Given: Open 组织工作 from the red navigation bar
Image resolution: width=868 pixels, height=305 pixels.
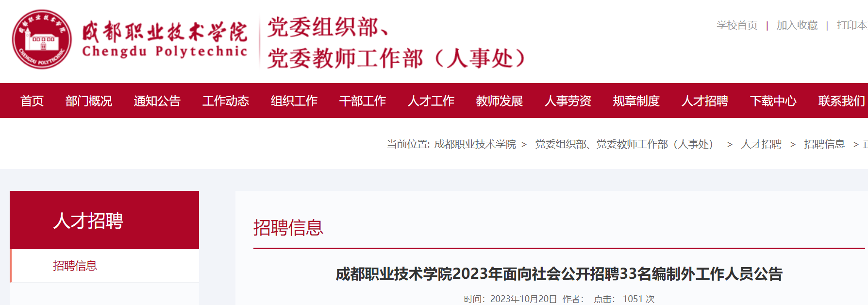Looking at the screenshot, I should tap(294, 101).
